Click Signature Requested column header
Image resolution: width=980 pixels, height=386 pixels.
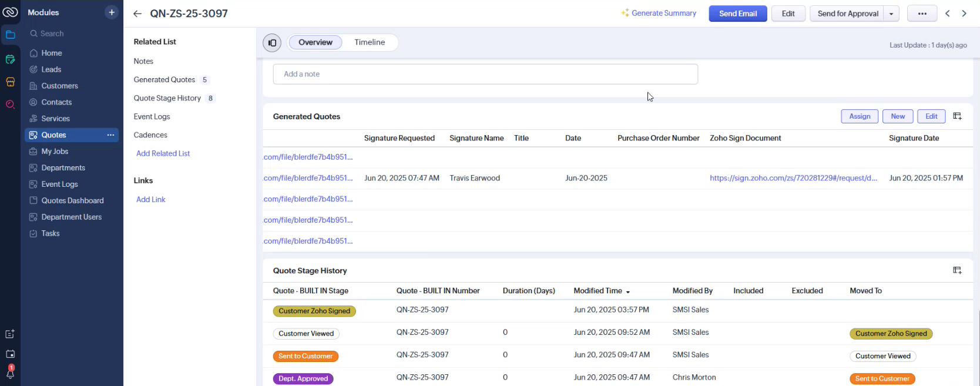click(x=399, y=138)
